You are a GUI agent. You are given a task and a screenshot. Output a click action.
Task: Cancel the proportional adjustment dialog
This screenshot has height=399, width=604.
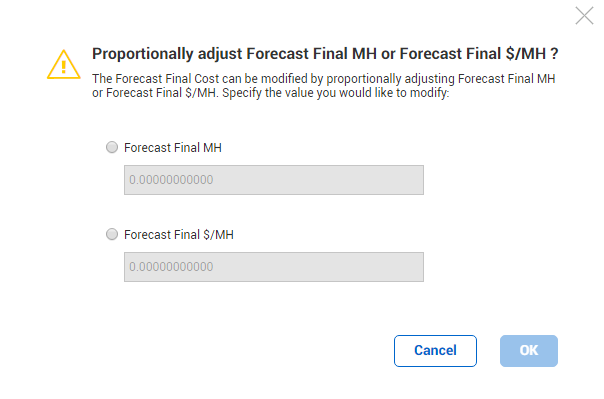[435, 350]
